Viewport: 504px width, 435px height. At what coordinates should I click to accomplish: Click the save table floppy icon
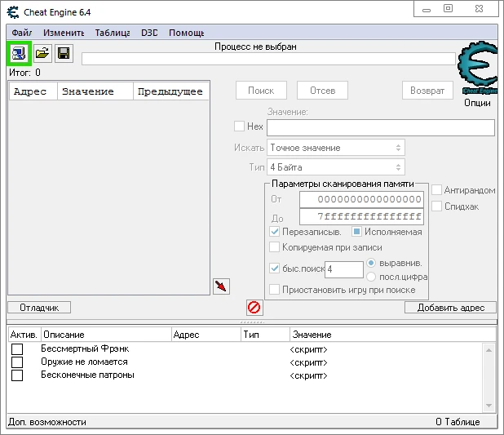[x=64, y=53]
